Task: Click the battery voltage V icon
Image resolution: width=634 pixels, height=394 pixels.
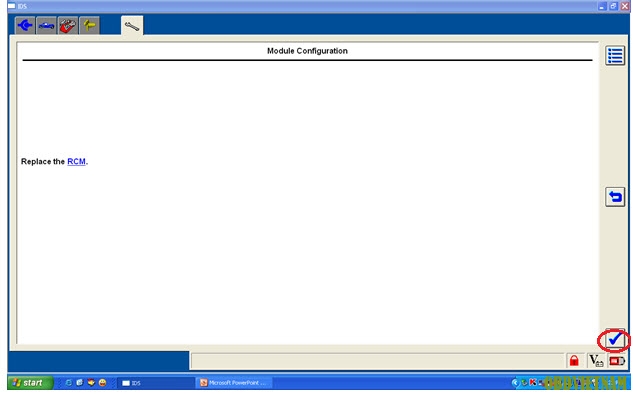Action: [596, 360]
